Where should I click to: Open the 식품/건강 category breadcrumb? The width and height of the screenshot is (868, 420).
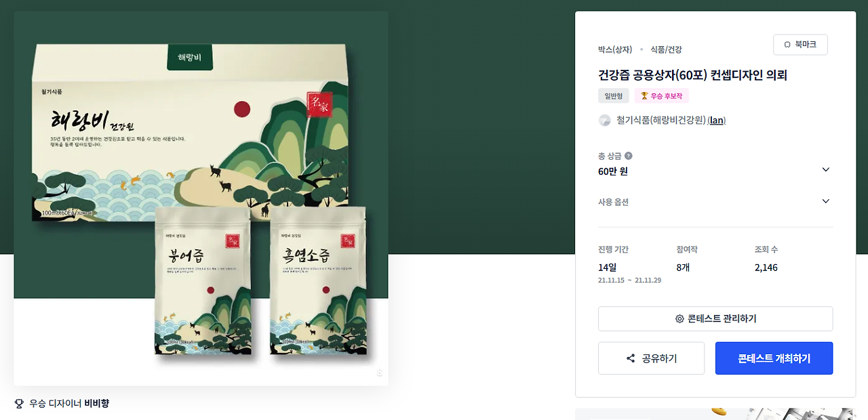point(666,49)
